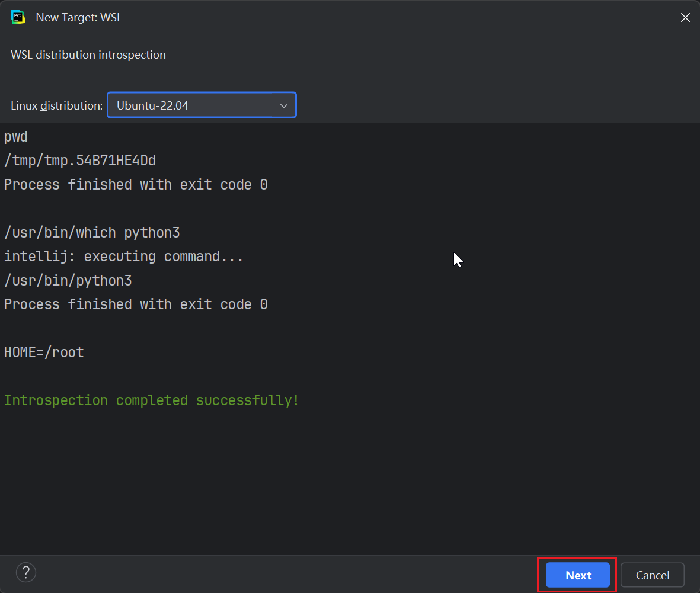Click the 'WSL distribution introspection' heading
The height and width of the screenshot is (593, 700).
point(88,55)
